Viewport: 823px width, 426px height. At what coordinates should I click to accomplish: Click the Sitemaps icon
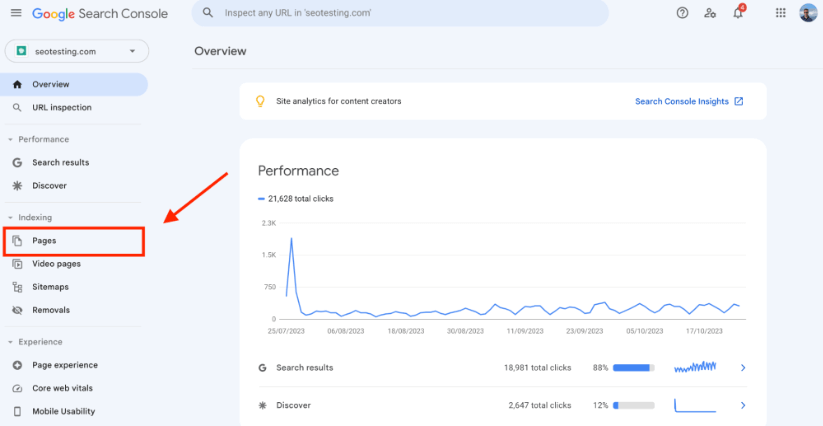[x=17, y=287]
